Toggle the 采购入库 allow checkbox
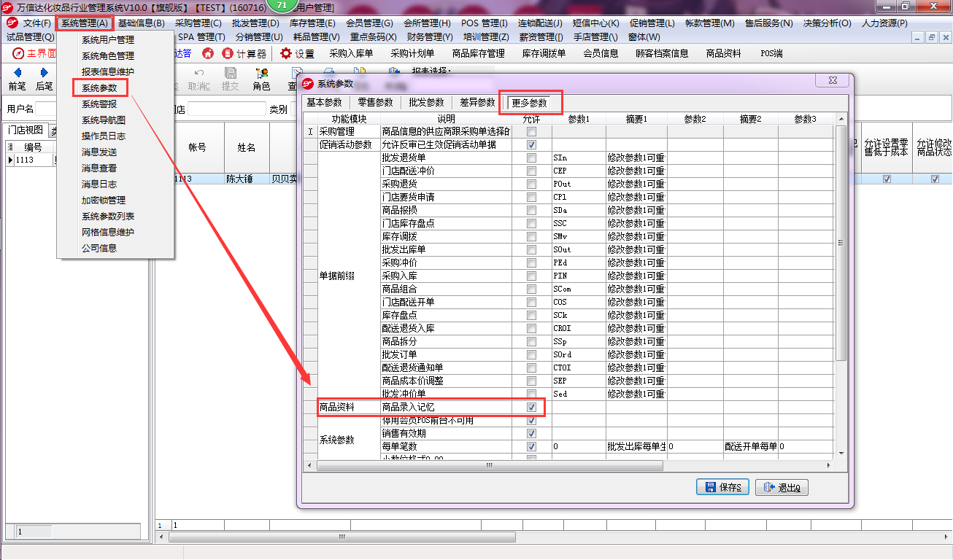Screen dimensions: 953x560 (x=532, y=276)
